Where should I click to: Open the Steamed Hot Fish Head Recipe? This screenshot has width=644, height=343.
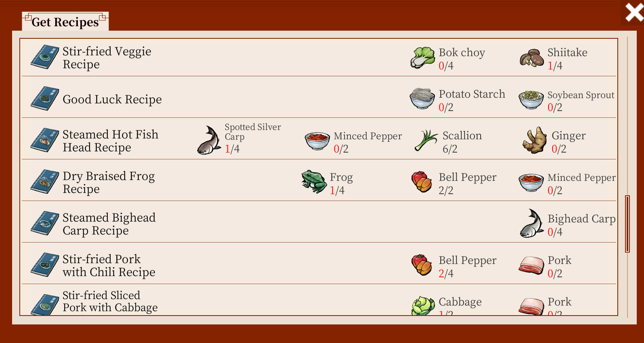coord(110,141)
